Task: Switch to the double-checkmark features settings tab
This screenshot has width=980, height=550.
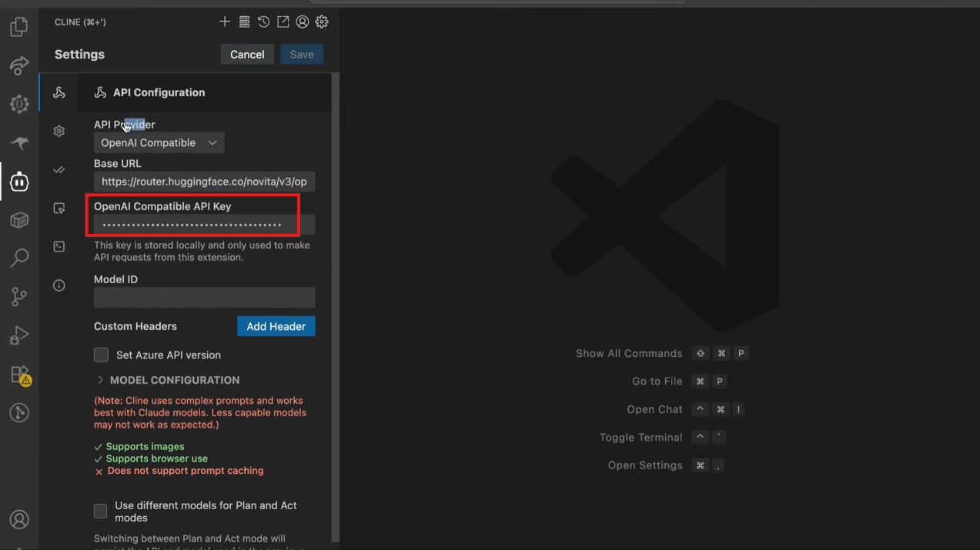Action: tap(59, 169)
